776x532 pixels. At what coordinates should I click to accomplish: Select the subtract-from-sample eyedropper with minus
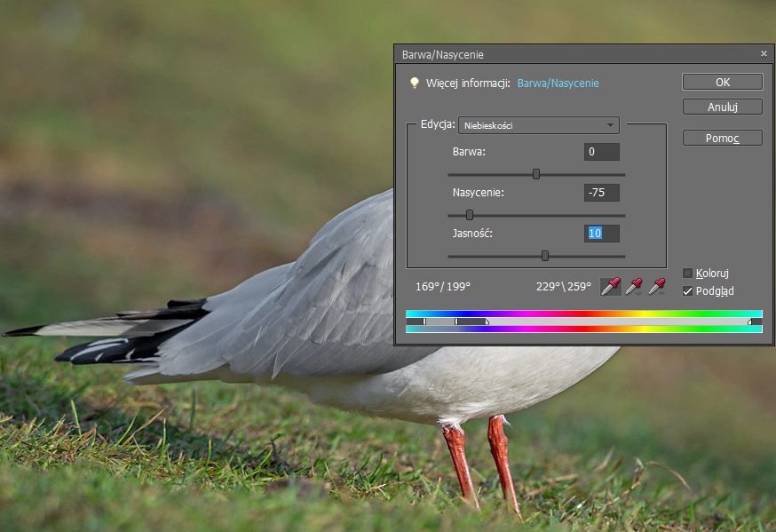(x=657, y=287)
